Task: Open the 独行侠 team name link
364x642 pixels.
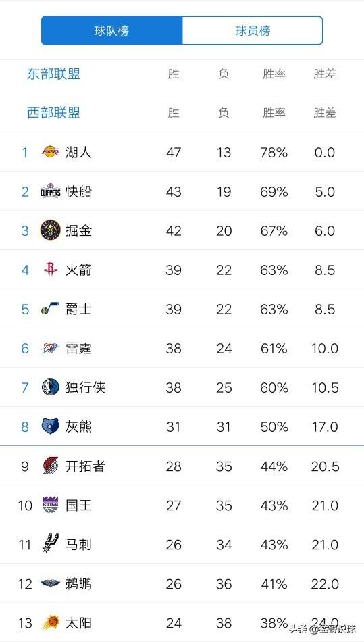Action: tap(86, 387)
